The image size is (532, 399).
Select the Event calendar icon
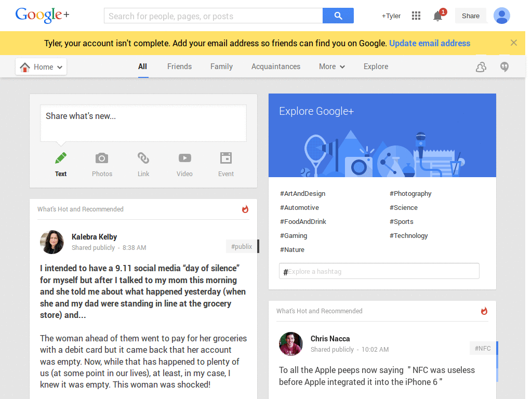click(226, 158)
